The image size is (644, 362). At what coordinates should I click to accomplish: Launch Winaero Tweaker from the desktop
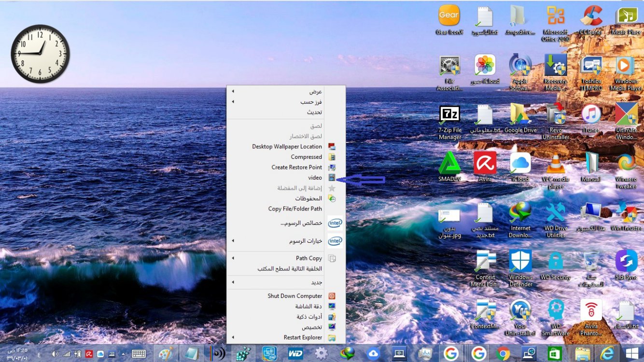coord(626,171)
